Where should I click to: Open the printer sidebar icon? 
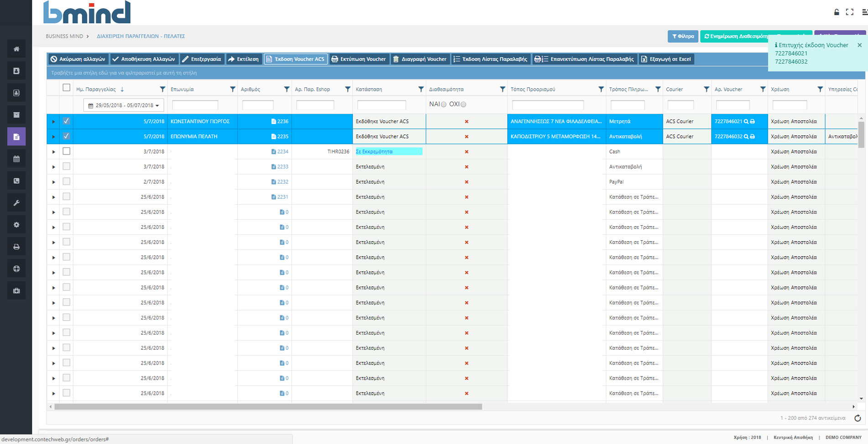click(x=16, y=247)
